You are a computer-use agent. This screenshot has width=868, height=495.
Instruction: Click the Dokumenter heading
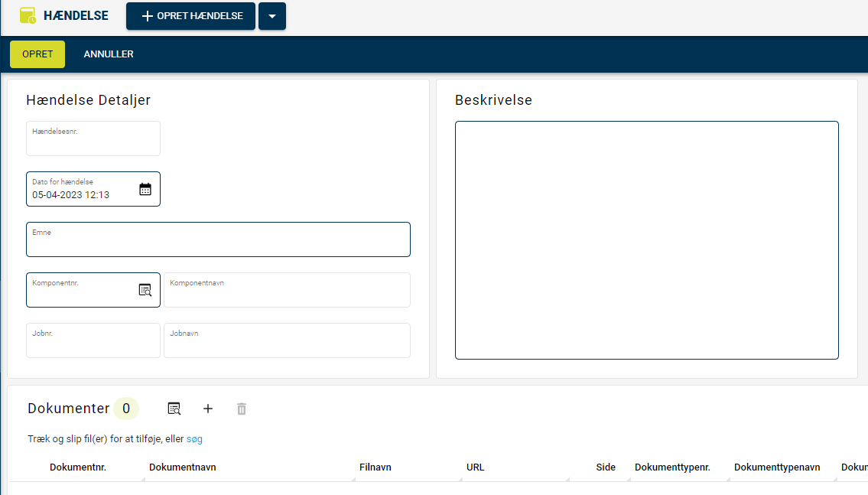click(x=69, y=409)
